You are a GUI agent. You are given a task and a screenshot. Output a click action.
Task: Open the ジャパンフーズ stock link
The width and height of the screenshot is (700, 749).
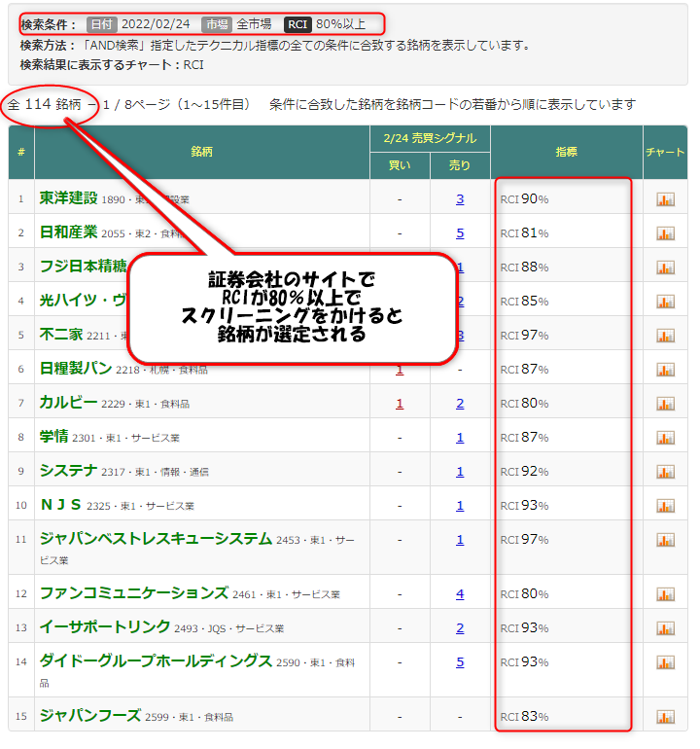point(90,716)
